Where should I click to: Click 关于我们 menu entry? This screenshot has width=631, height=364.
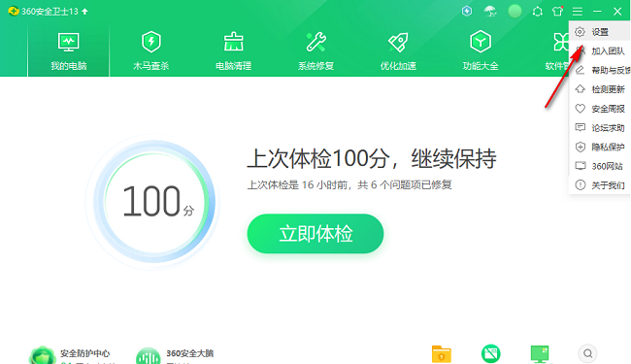tap(600, 185)
